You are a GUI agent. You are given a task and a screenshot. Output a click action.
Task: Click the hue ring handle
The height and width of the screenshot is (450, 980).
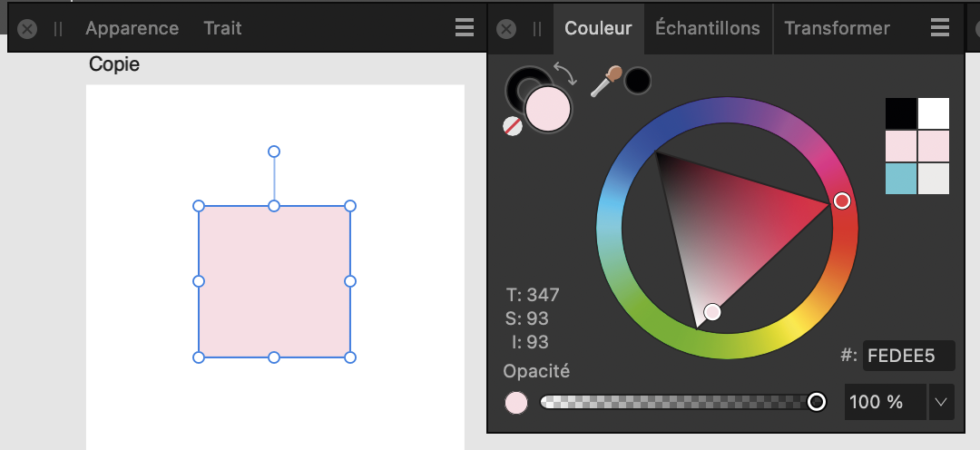842,201
